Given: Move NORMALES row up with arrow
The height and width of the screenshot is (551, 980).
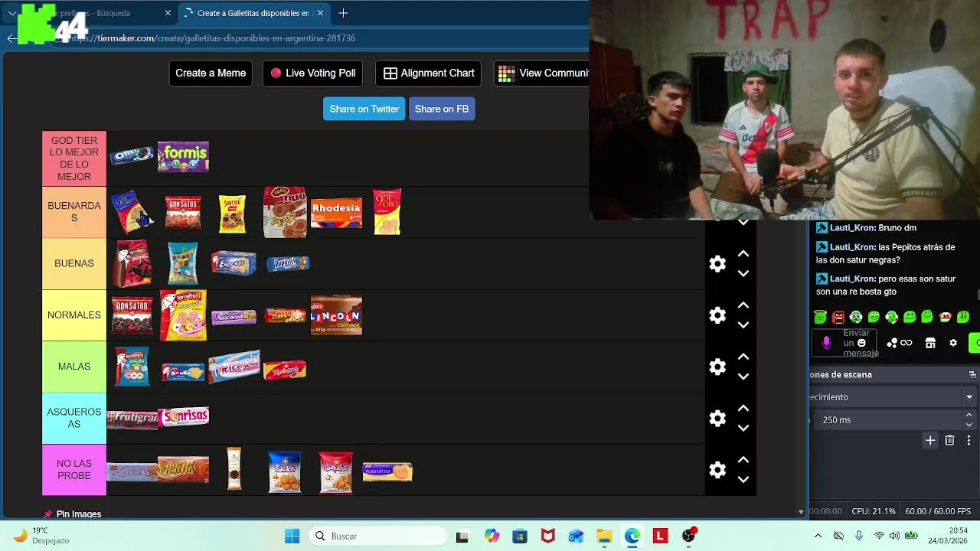Looking at the screenshot, I should 743,305.
